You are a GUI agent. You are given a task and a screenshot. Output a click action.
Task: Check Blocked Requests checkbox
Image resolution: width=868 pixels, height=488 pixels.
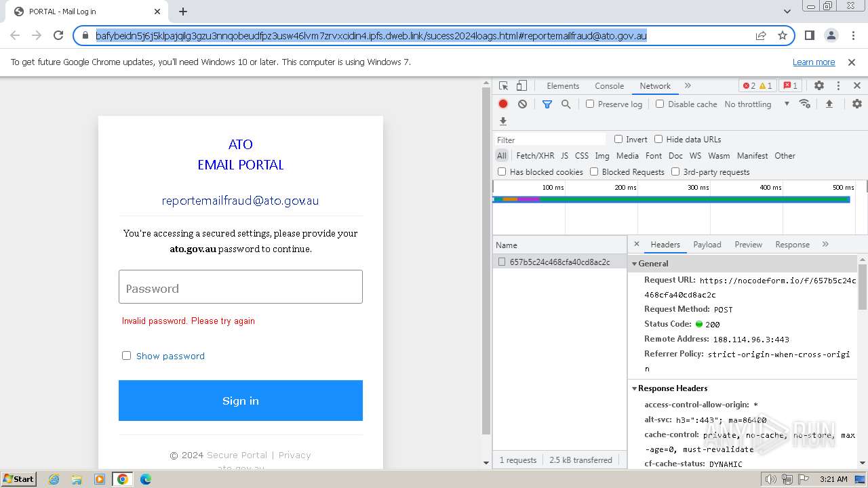[x=594, y=171]
